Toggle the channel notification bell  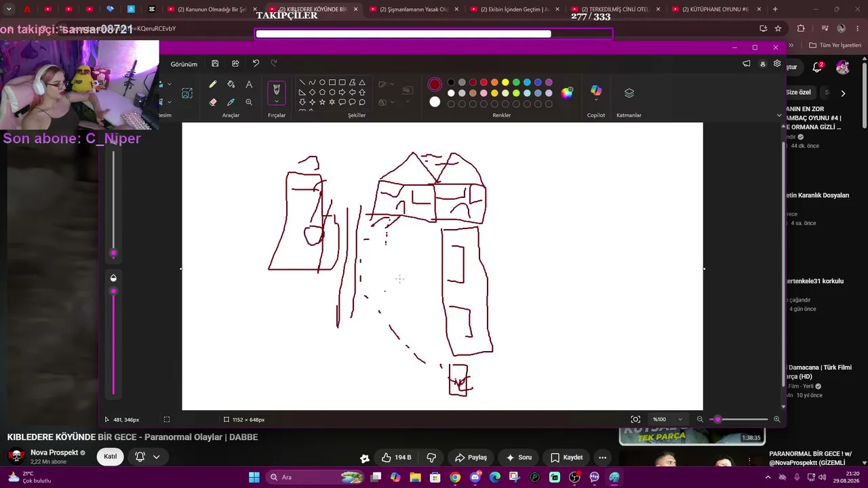pos(140,457)
